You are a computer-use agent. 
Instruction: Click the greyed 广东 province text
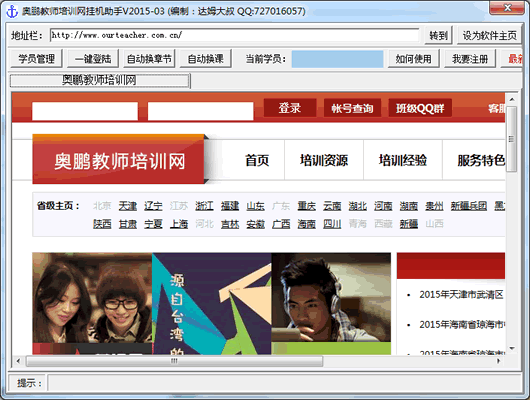point(281,206)
